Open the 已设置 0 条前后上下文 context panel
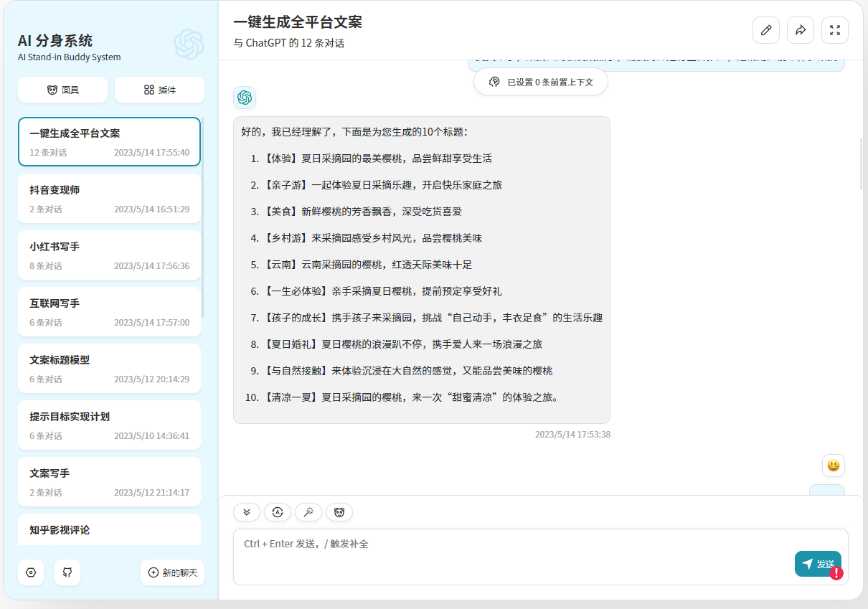 (540, 82)
